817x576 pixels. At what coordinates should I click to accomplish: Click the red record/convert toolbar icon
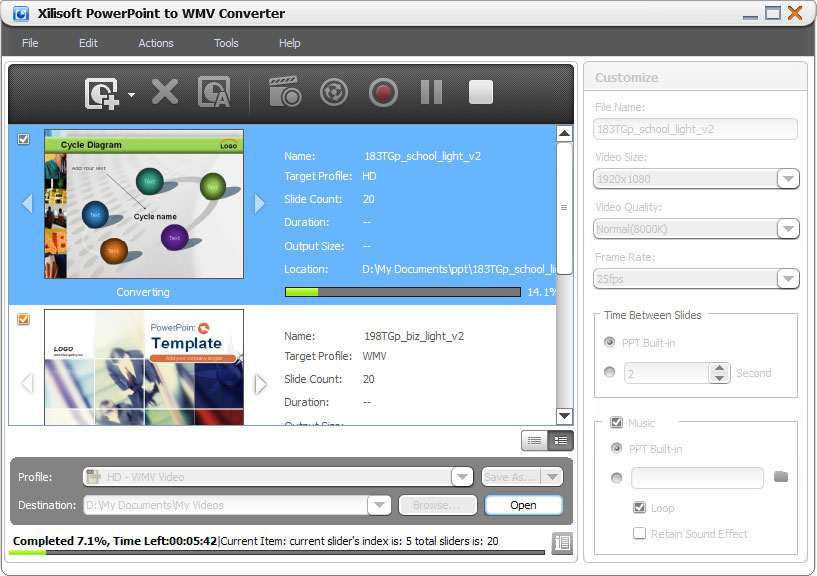(382, 92)
